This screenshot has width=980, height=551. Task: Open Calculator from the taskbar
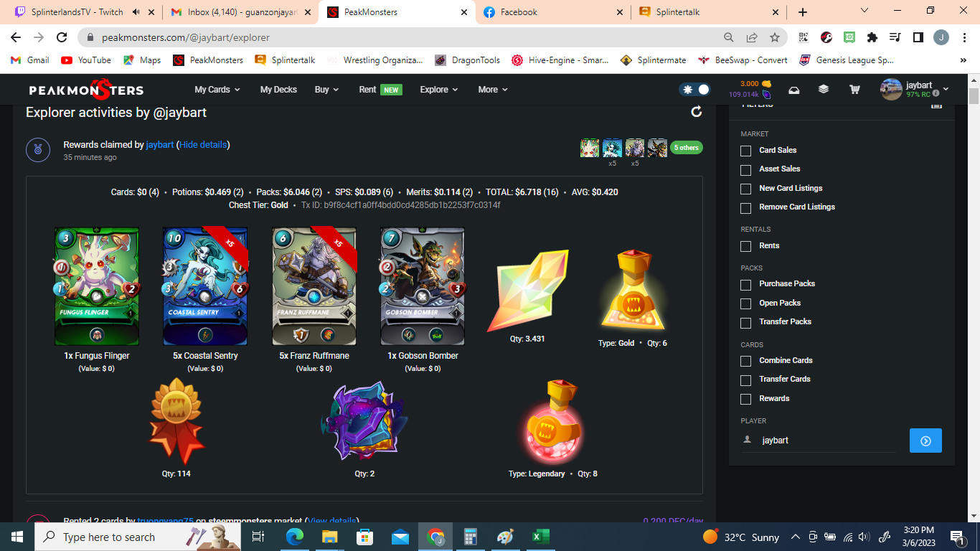pos(471,537)
